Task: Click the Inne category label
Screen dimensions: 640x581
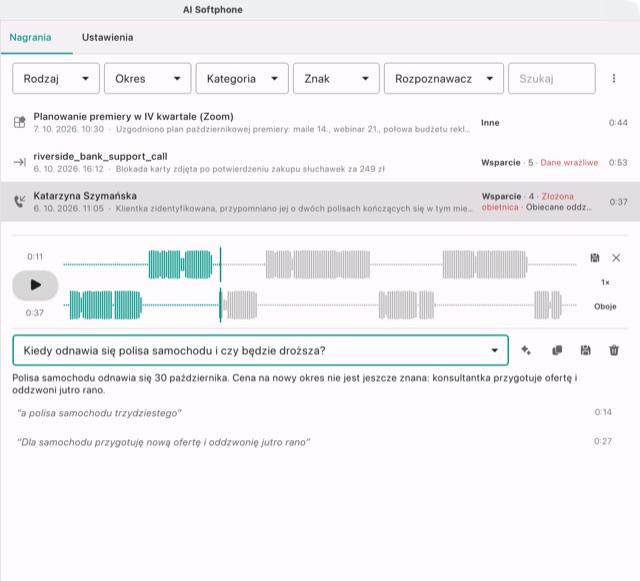Action: [x=490, y=123]
